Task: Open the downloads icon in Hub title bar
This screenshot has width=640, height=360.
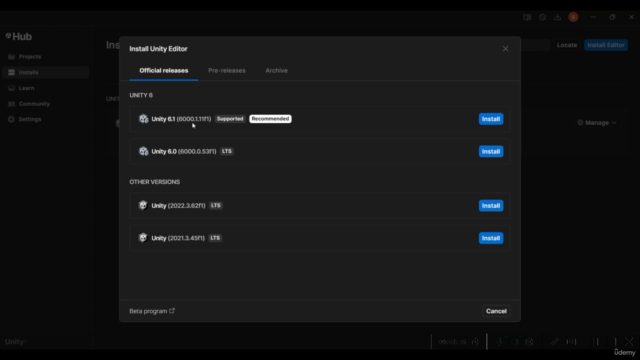Action: pos(557,17)
